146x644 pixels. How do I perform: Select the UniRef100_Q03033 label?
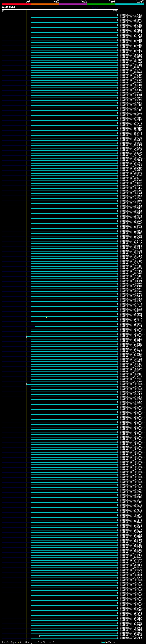131,150
